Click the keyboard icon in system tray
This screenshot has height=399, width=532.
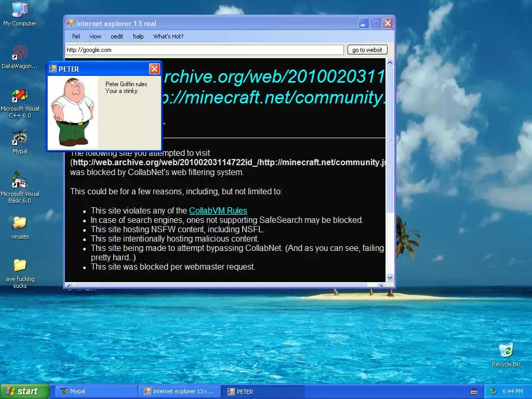coord(474,392)
